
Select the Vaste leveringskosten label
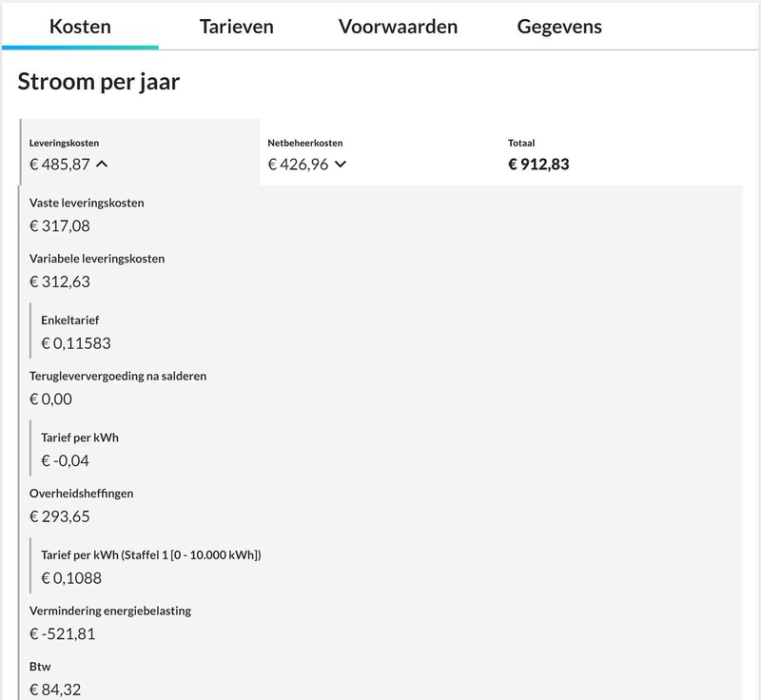[x=88, y=203]
